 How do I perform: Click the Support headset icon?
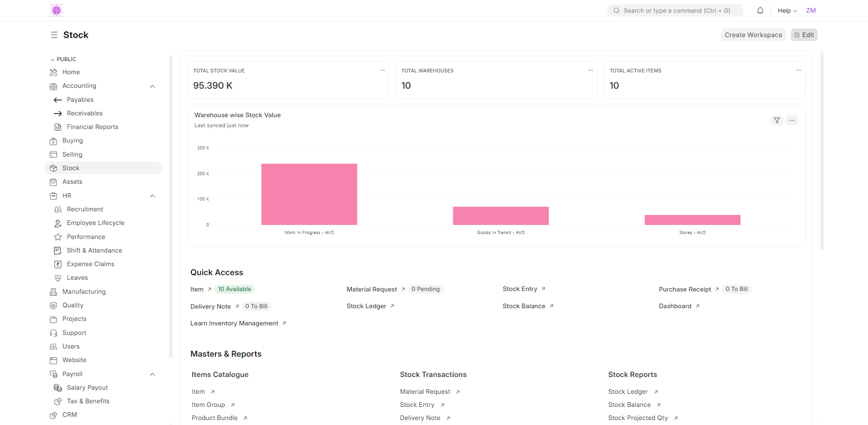pyautogui.click(x=53, y=333)
